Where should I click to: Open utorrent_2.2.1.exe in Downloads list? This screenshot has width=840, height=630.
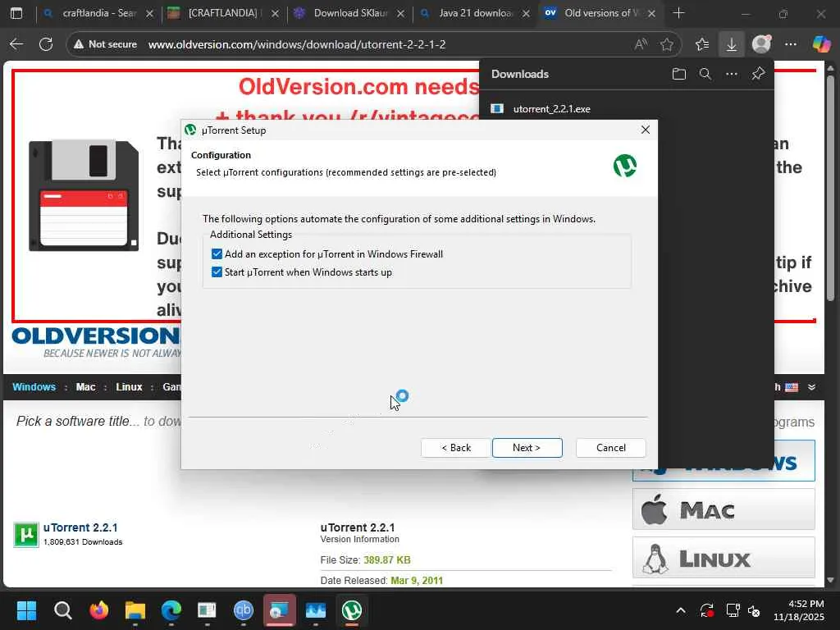pyautogui.click(x=552, y=109)
